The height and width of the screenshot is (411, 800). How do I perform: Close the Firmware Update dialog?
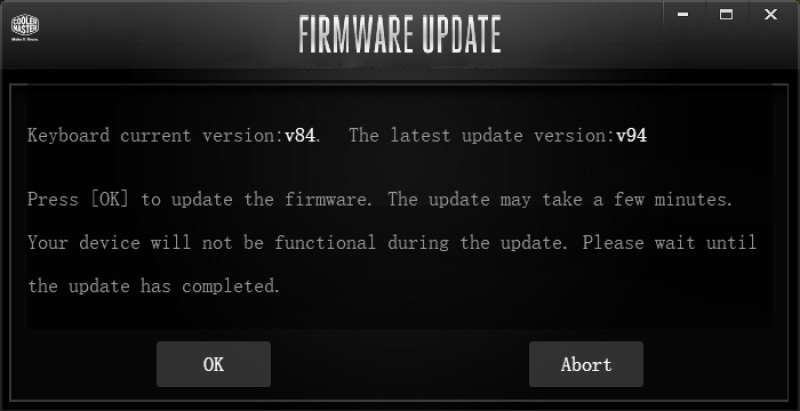coord(770,14)
